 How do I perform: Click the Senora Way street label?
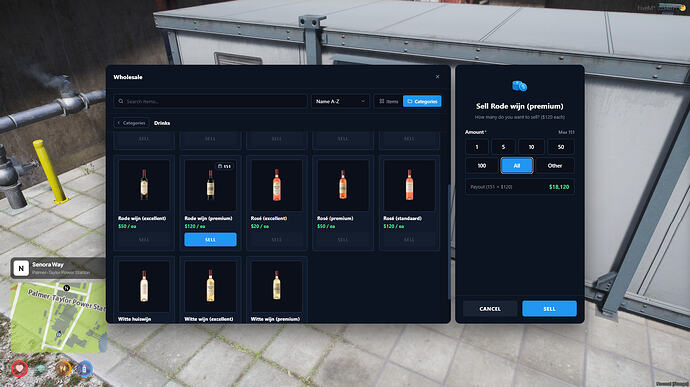coord(48,265)
